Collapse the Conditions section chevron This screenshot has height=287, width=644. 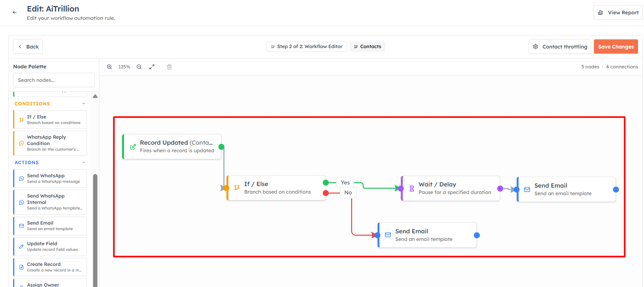tap(83, 104)
